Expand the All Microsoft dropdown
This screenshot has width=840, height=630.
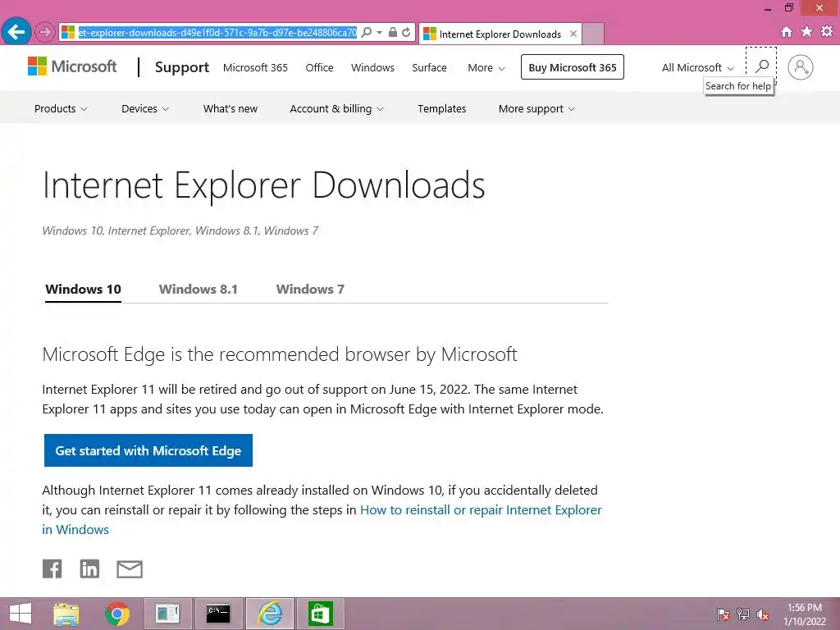click(697, 68)
